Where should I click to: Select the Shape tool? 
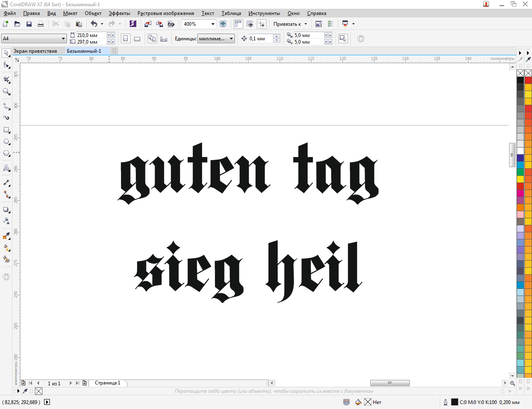tap(7, 65)
